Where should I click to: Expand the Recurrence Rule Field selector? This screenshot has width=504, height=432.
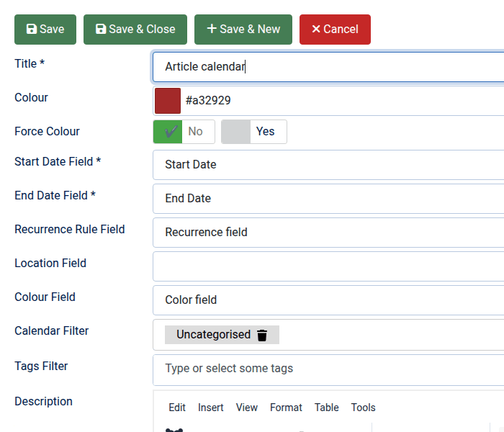(328, 233)
